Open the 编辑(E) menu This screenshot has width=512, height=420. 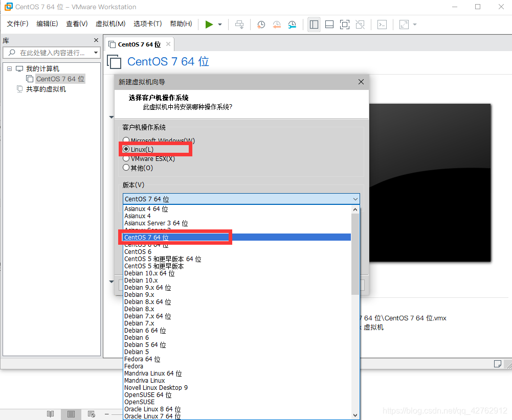[x=47, y=24]
